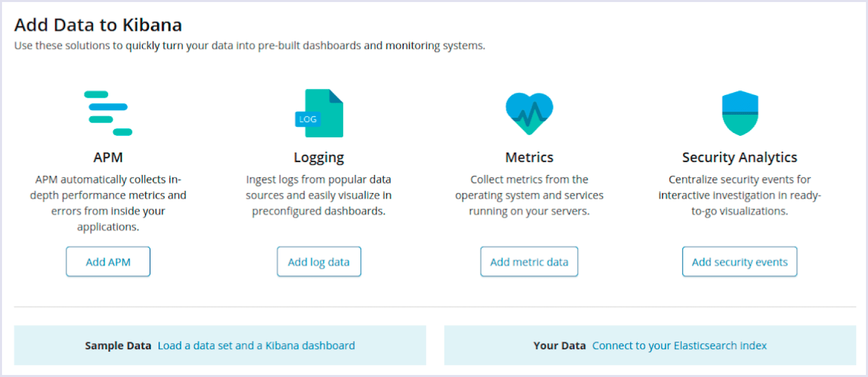Image resolution: width=868 pixels, height=377 pixels.
Task: Click the Your Data label
Action: pos(559,346)
